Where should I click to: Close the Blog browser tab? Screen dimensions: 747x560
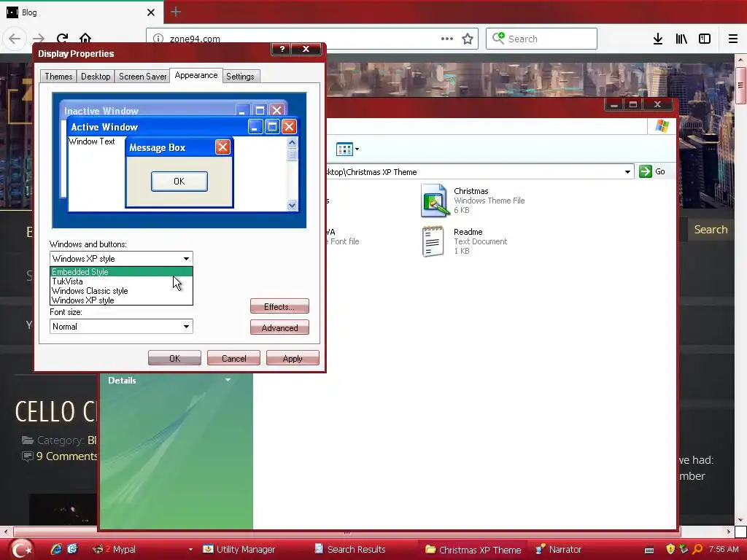(x=151, y=12)
